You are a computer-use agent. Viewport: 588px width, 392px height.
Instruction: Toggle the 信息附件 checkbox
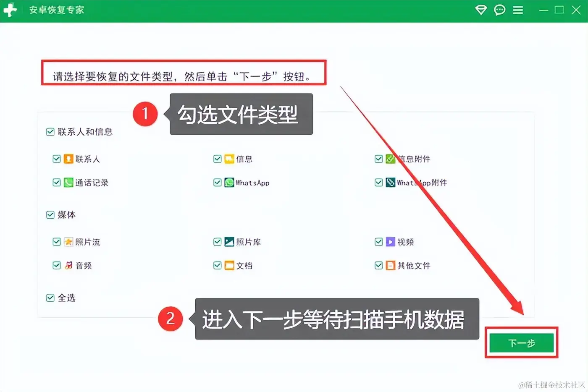coord(378,159)
